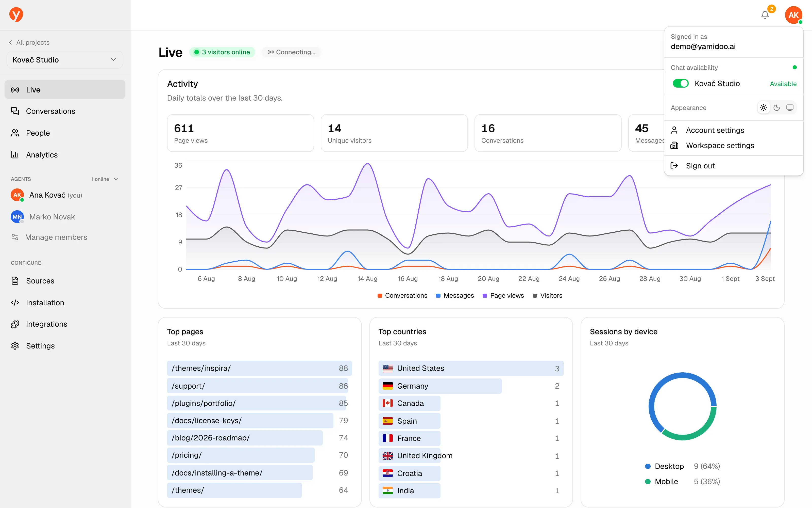Open the notifications bell

pyautogui.click(x=765, y=15)
